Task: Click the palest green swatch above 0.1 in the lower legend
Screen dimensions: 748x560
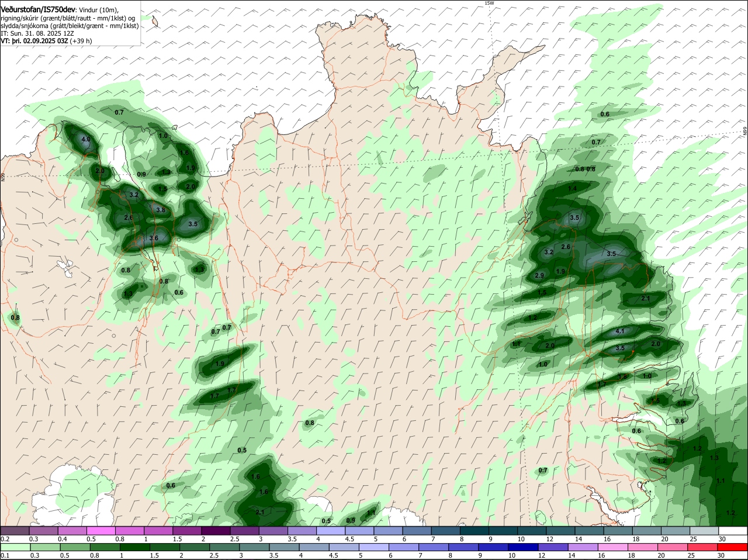Action: [x=15, y=547]
